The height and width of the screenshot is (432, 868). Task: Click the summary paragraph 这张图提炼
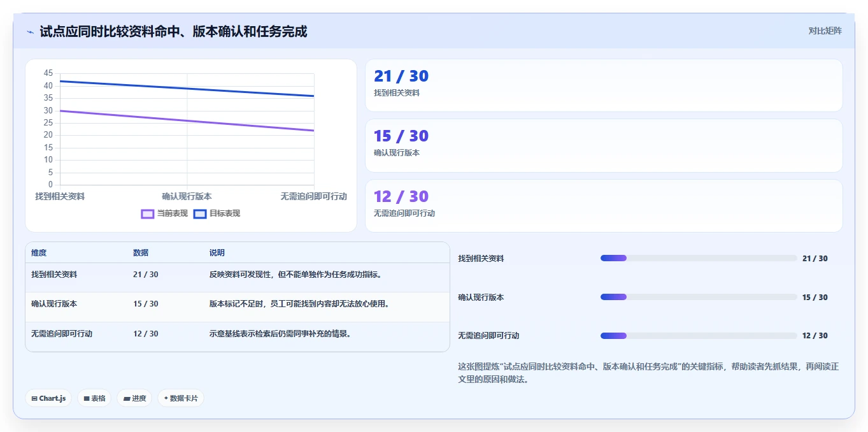tap(649, 373)
